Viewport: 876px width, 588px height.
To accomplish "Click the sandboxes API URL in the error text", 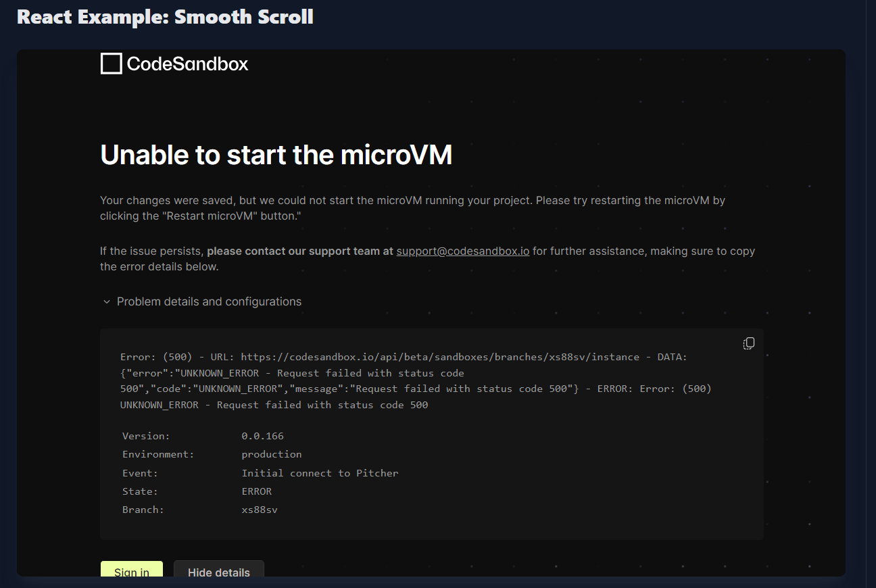I will point(440,357).
